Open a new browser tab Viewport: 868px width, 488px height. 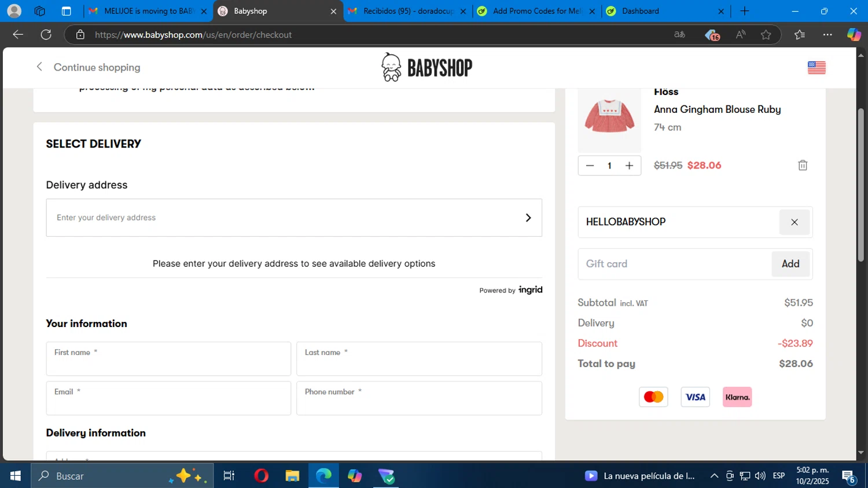(745, 11)
